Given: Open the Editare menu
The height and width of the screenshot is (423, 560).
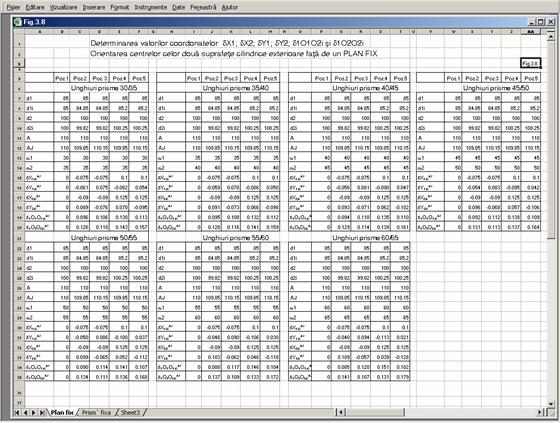Looking at the screenshot, I should tap(35, 7).
